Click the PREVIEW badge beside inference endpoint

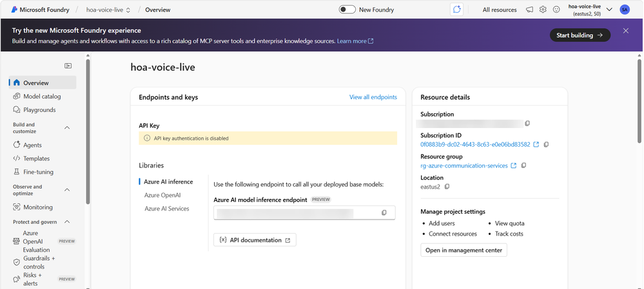coord(321,200)
